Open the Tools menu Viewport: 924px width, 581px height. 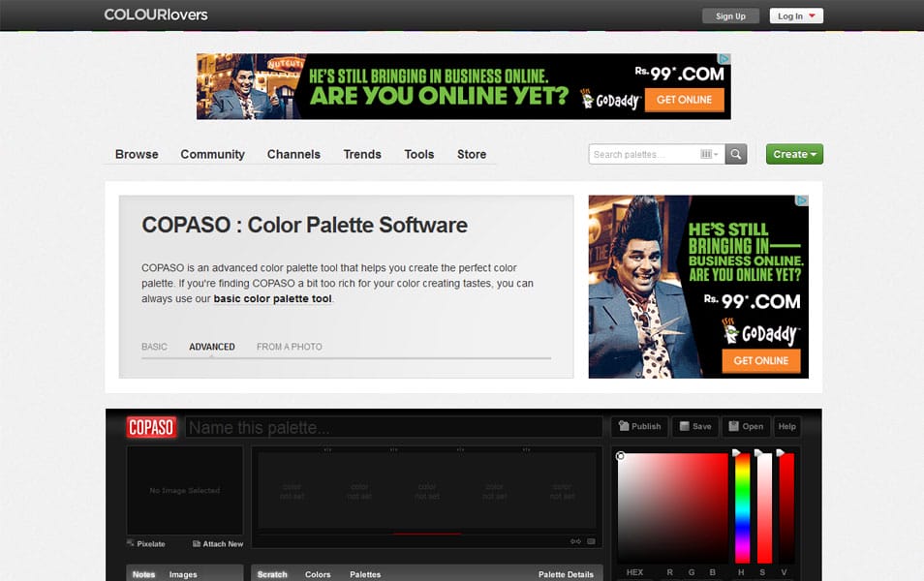pos(419,154)
